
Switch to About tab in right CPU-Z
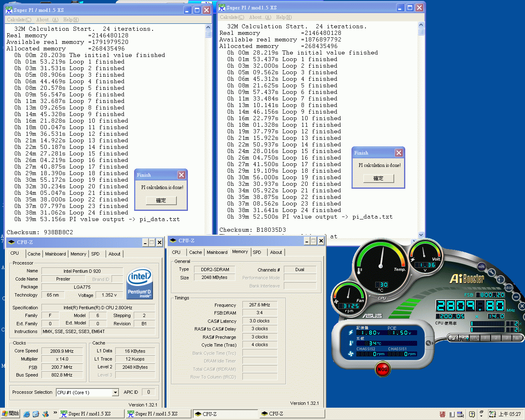pyautogui.click(x=276, y=252)
